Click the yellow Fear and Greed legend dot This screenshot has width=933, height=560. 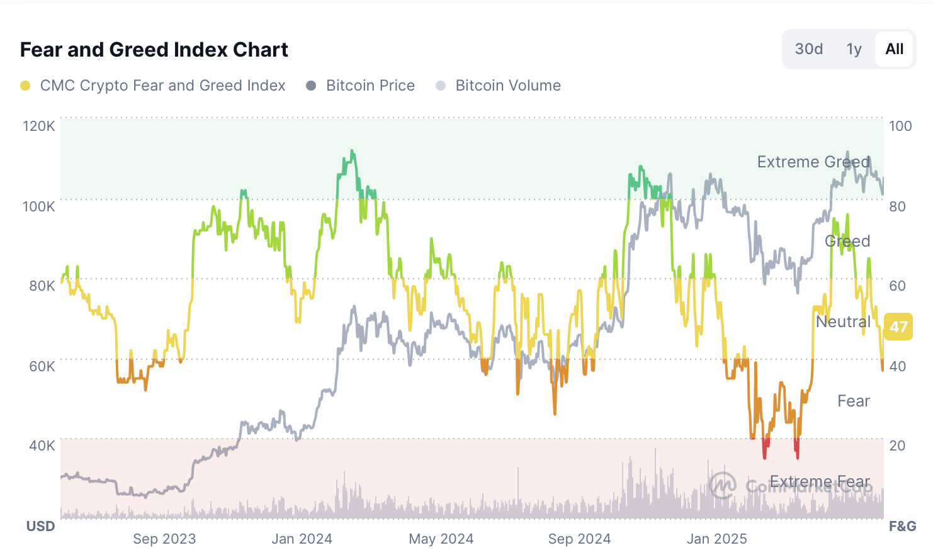25,84
